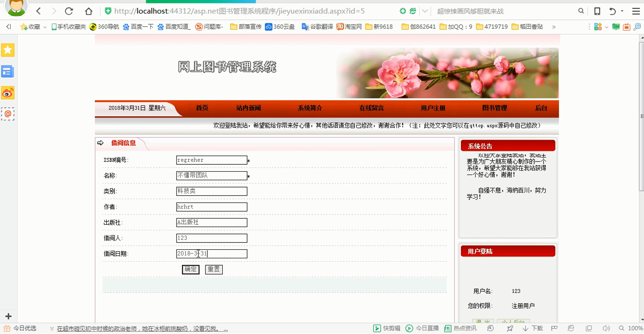This screenshot has height=334, width=644.
Task: Click the 出版社 input field
Action: click(211, 222)
